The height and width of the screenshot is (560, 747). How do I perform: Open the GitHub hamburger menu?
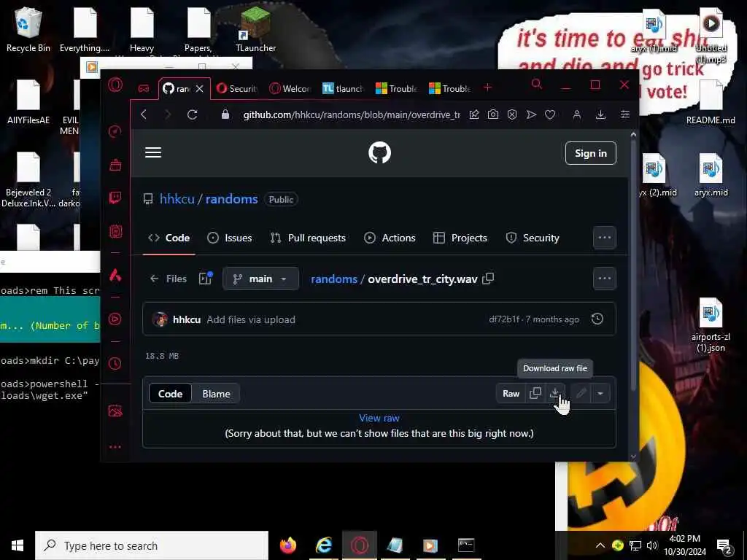[153, 152]
